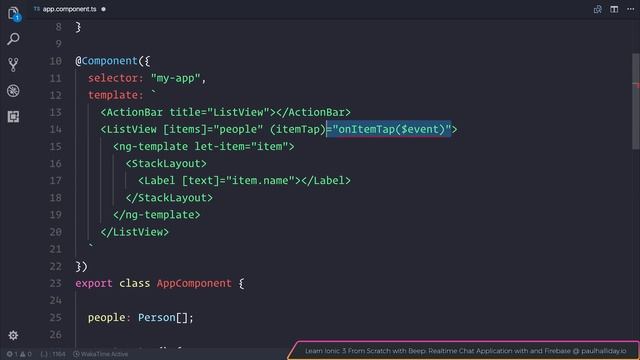Click the opening <StackLayout> tag on line 16
This screenshot has height=360, width=640.
(166, 164)
